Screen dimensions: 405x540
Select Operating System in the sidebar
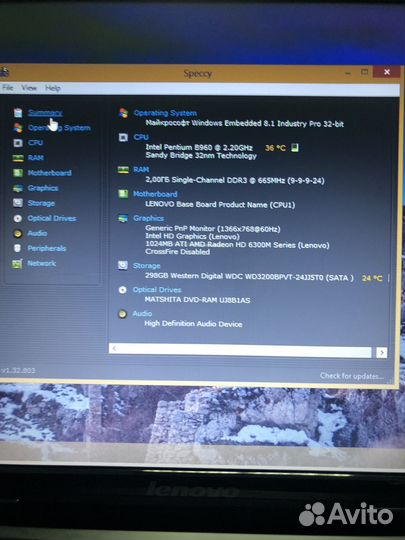pos(59,128)
